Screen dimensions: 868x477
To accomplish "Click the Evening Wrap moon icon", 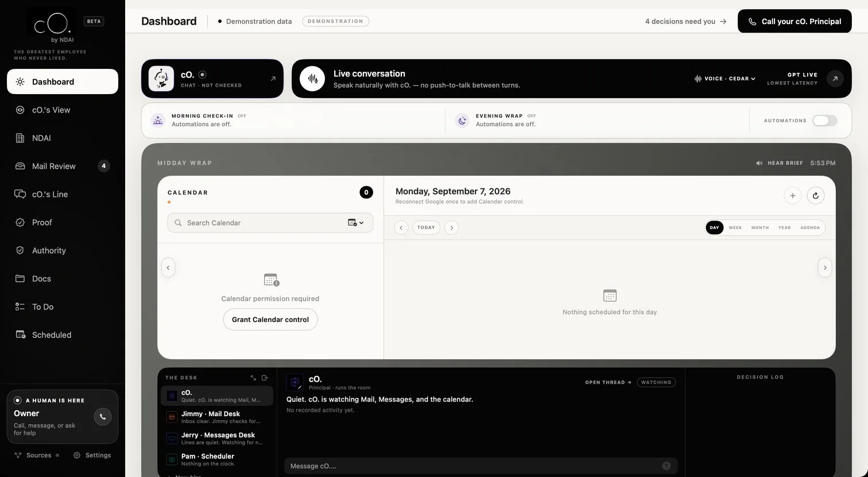I will 462,121.
